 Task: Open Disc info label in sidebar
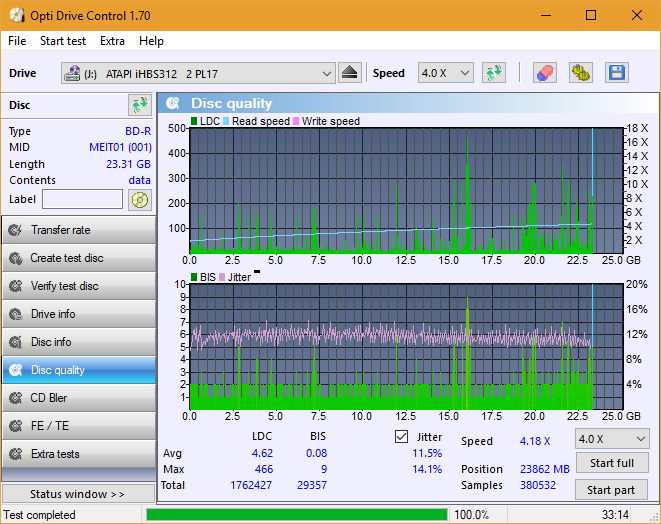pos(51,342)
